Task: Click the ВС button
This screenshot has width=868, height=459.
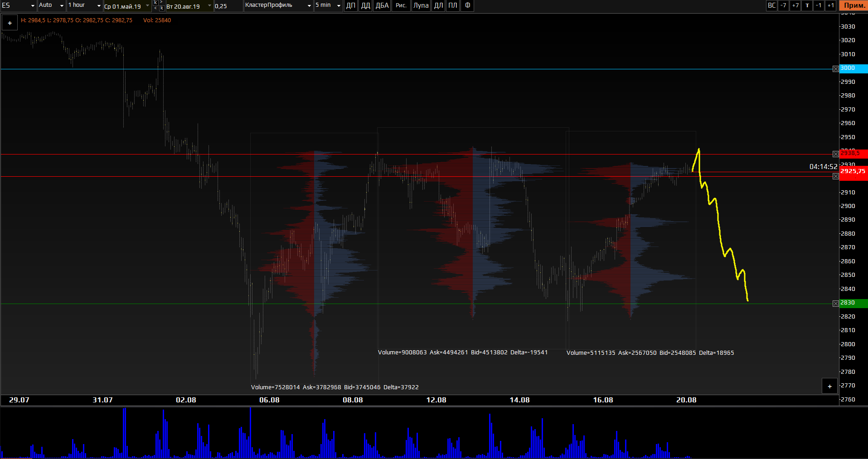Action: (771, 5)
